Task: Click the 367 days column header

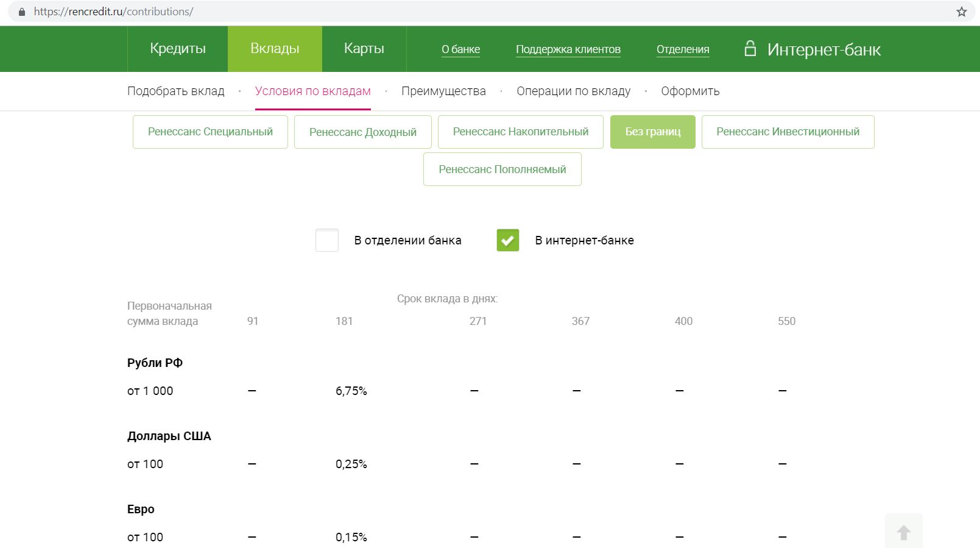Action: pos(580,321)
